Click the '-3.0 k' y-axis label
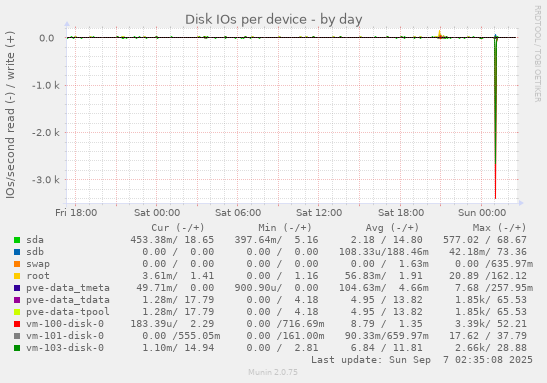 coord(46,180)
